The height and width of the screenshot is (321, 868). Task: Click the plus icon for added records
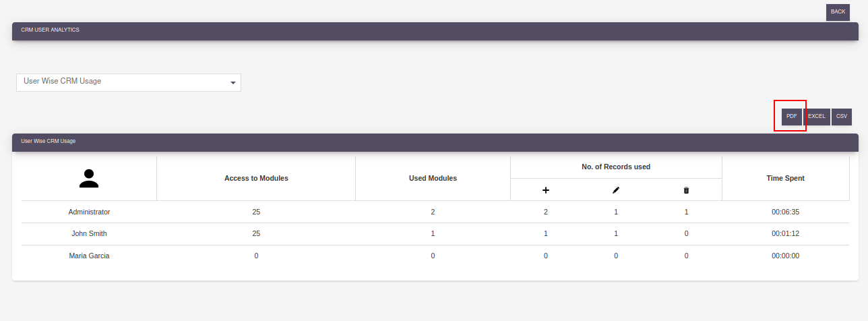tap(546, 190)
